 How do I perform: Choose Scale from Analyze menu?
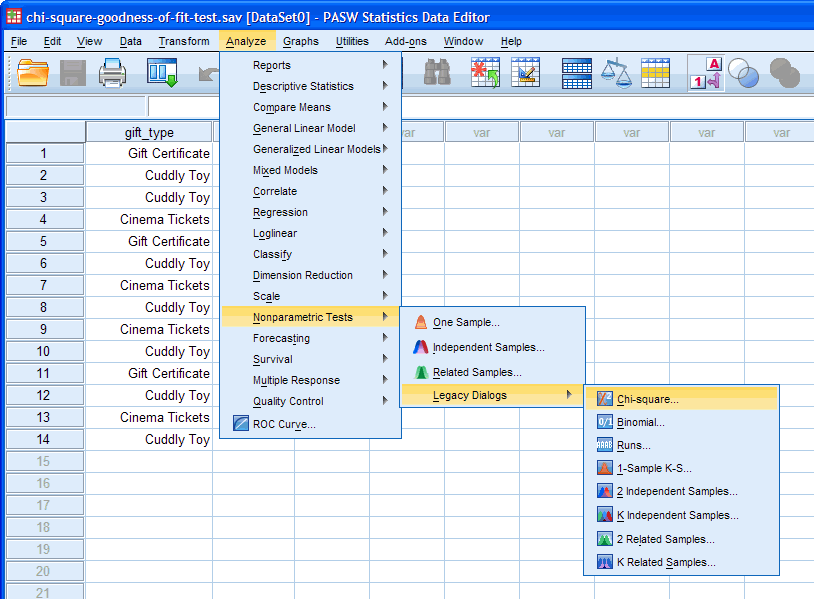(310, 296)
